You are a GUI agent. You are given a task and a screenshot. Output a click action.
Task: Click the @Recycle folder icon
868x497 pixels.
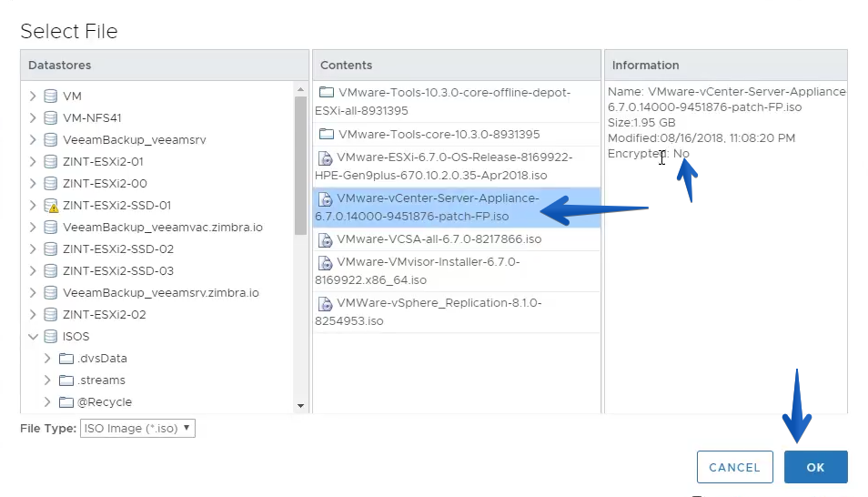66,402
